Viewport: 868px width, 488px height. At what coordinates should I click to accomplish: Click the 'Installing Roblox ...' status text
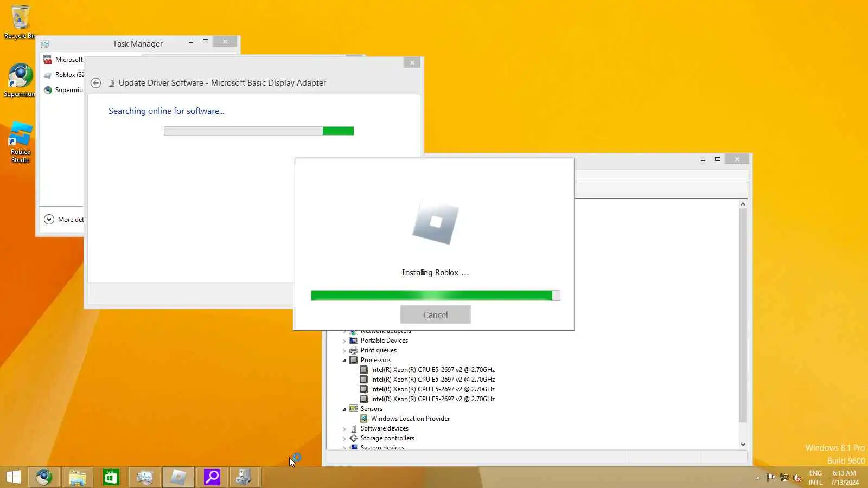435,273
